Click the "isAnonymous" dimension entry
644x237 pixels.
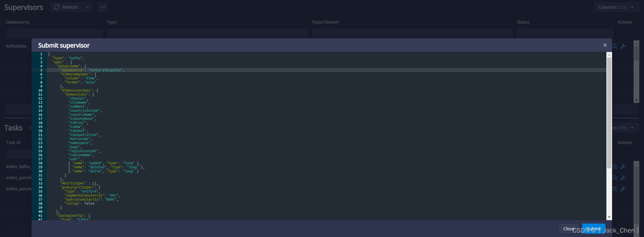click(82, 119)
